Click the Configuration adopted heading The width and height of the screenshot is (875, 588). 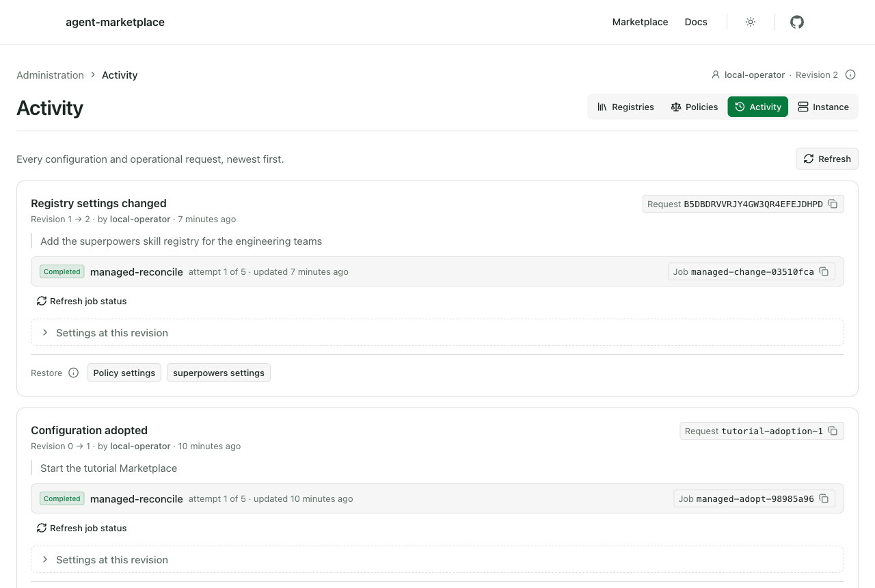tap(89, 430)
